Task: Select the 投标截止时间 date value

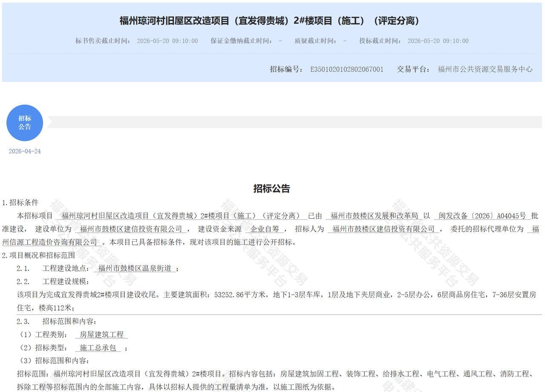Action: point(438,41)
